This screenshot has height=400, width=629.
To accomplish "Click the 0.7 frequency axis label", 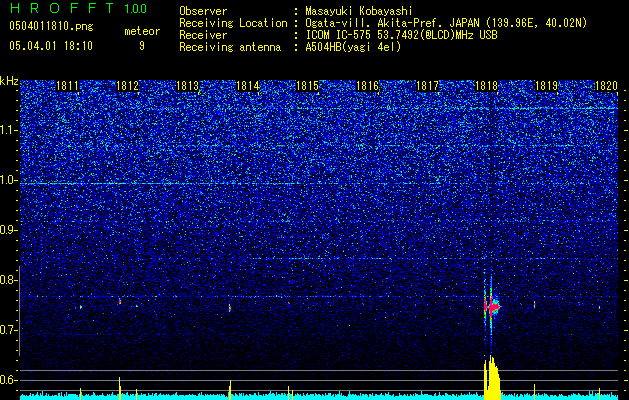I will click(8, 330).
